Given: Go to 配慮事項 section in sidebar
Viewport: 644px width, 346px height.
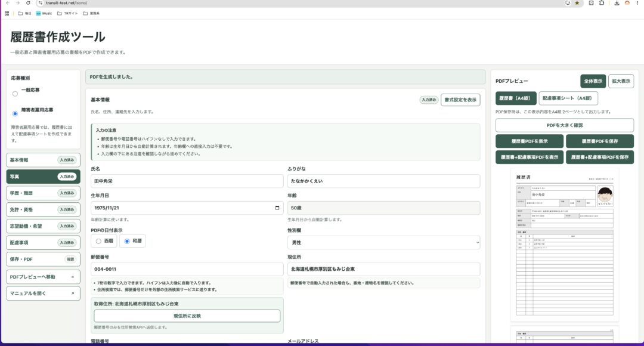Looking at the screenshot, I should (x=43, y=242).
